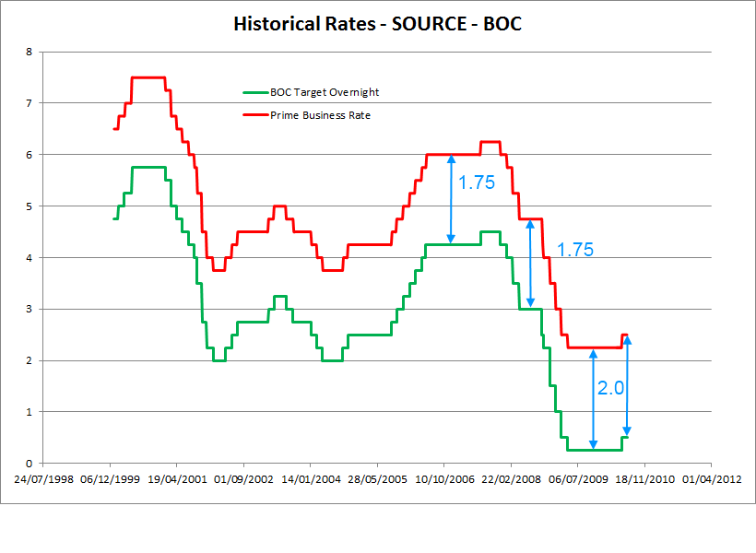Select the 'BOC Target Overnight' legend label
Viewport: 756px width, 553px height.
325,92
